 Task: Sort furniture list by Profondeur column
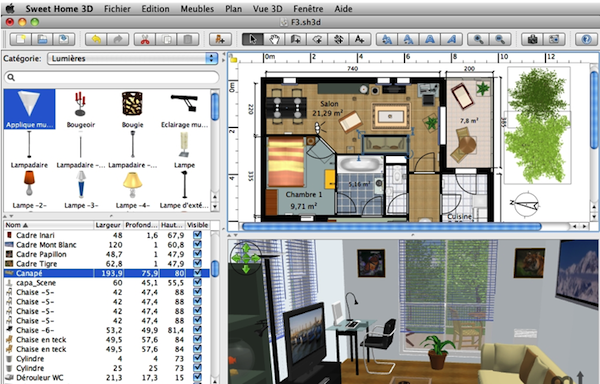pyautogui.click(x=141, y=225)
